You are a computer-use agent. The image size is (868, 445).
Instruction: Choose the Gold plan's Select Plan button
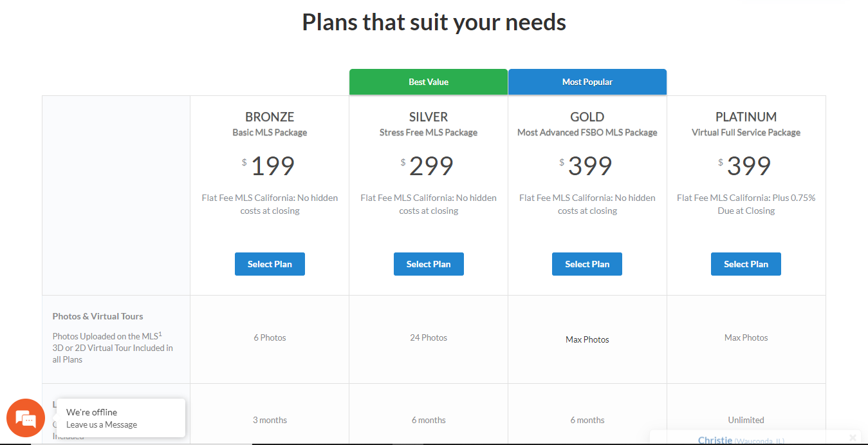(587, 264)
